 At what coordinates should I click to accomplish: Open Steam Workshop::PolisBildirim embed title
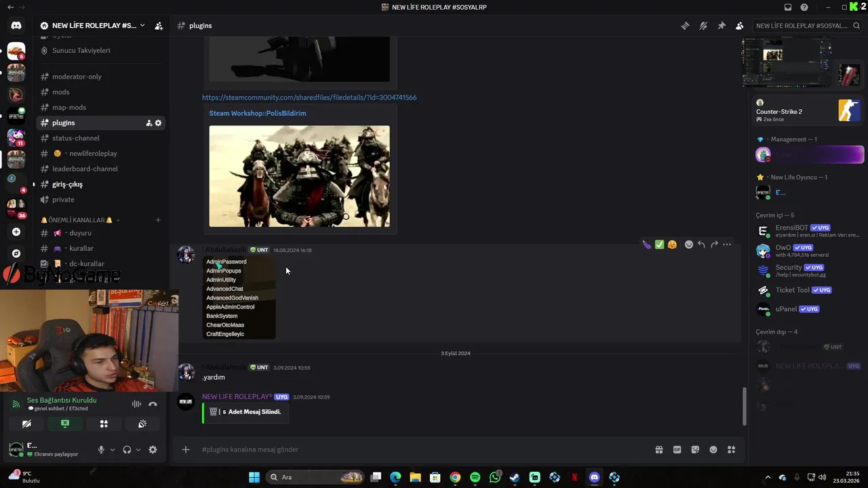coord(258,113)
